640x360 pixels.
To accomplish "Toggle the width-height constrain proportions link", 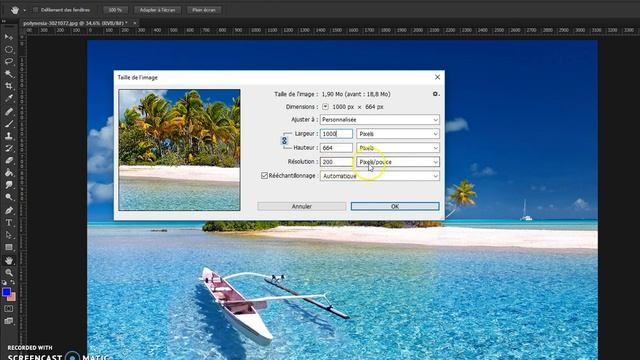I will coord(284,141).
